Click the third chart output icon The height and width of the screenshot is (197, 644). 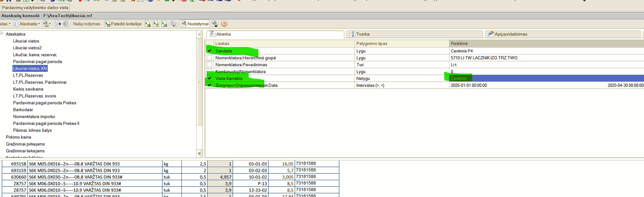pyautogui.click(x=164, y=24)
